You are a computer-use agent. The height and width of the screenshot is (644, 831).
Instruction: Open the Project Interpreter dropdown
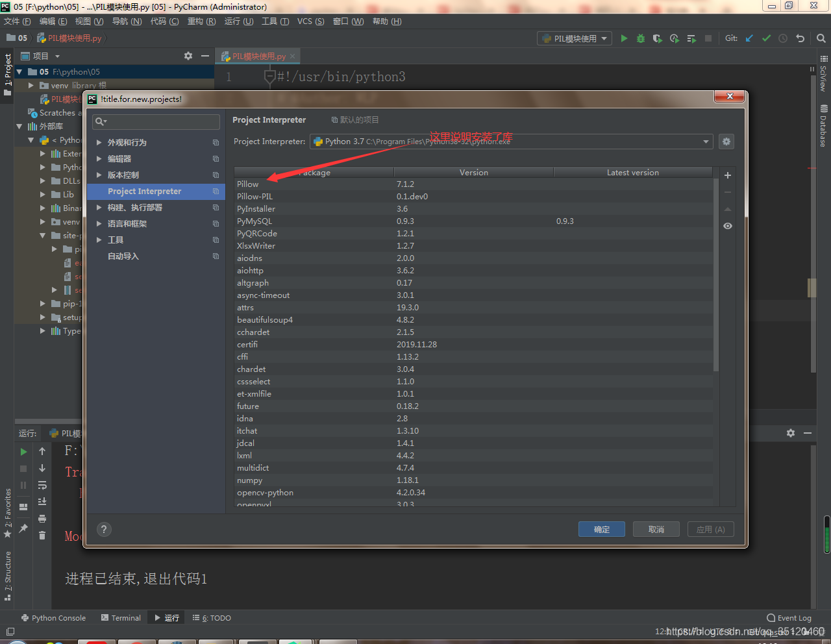coord(512,142)
